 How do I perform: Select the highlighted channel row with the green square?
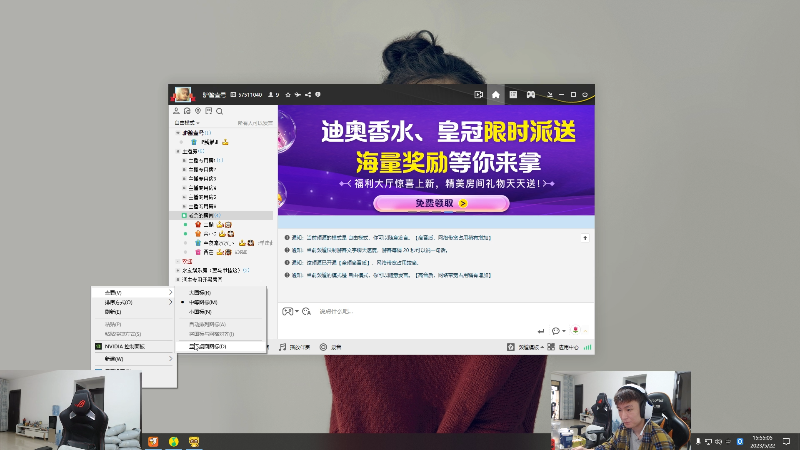pos(221,216)
